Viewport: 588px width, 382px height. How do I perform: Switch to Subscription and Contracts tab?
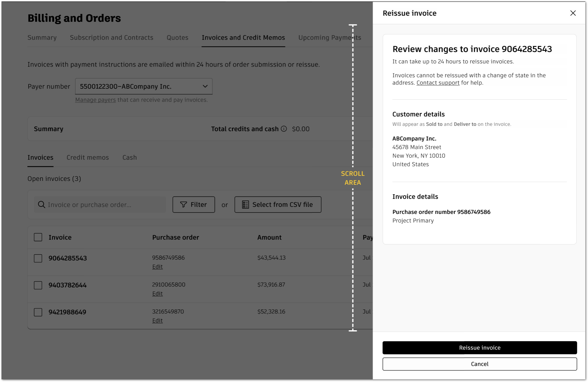111,37
